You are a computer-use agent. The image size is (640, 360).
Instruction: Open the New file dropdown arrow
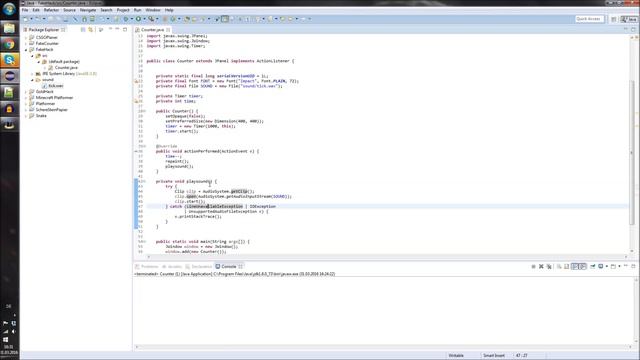pos(31,19)
